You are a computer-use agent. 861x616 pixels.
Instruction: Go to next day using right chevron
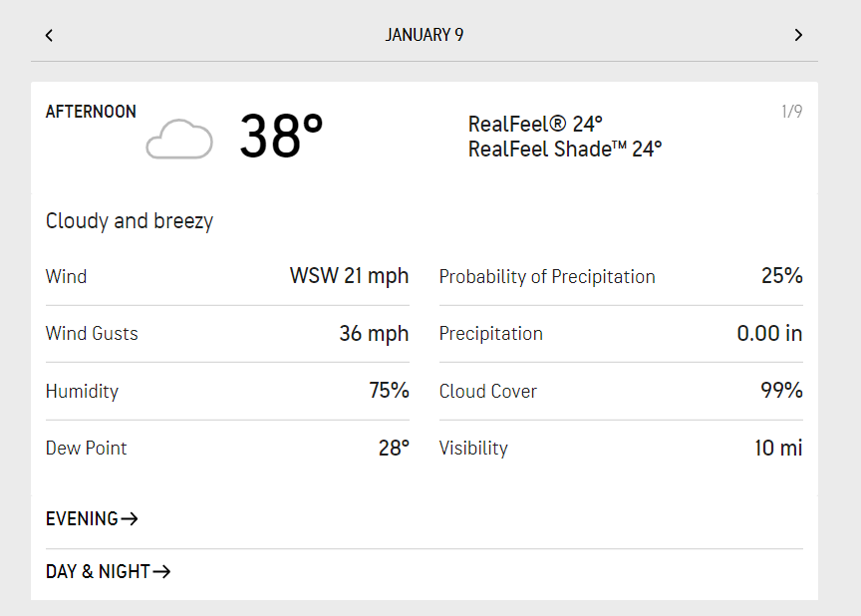798,35
